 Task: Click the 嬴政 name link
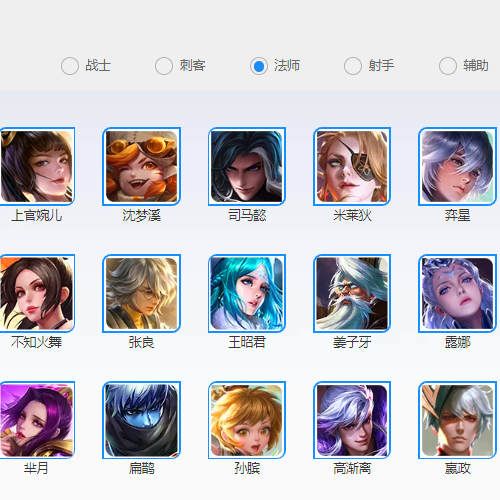point(457,469)
